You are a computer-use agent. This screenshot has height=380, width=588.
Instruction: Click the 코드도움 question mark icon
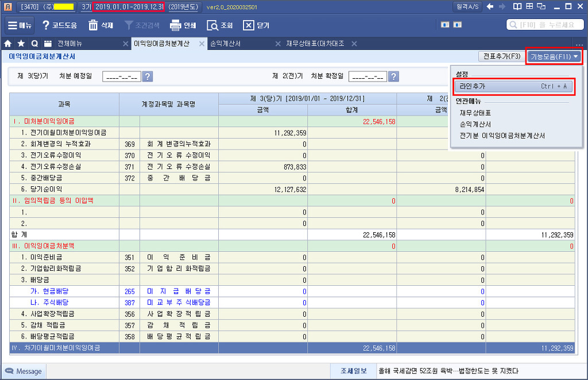[47, 25]
